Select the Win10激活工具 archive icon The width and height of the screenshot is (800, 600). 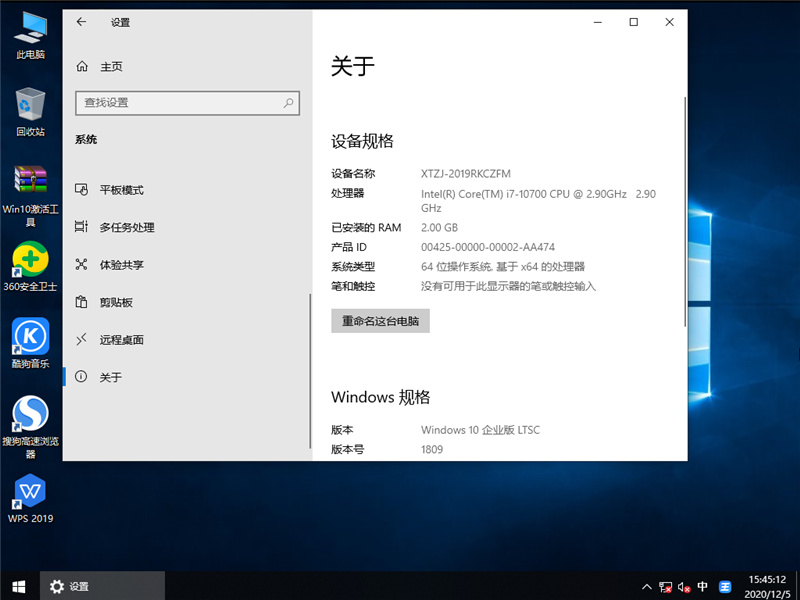(30, 196)
